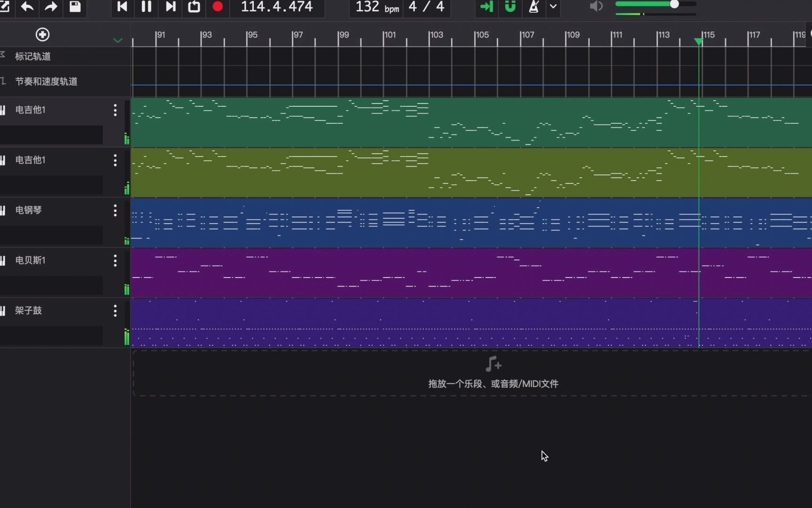Click the 架子鼓 track instrument icon
812x508 pixels.
(3, 310)
